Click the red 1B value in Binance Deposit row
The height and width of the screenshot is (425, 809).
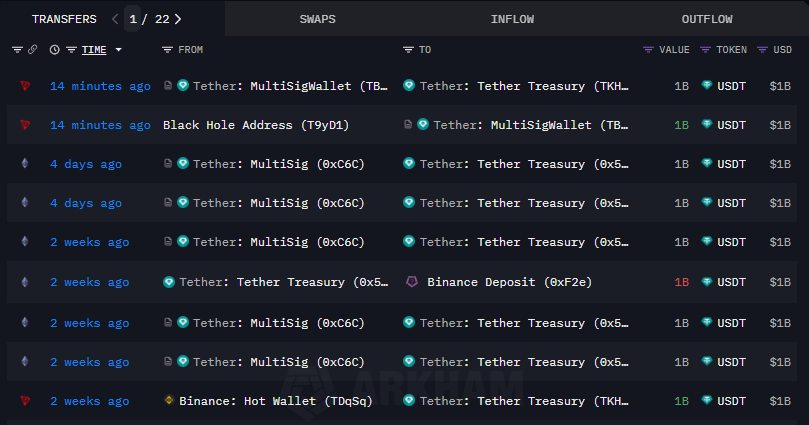tap(681, 282)
